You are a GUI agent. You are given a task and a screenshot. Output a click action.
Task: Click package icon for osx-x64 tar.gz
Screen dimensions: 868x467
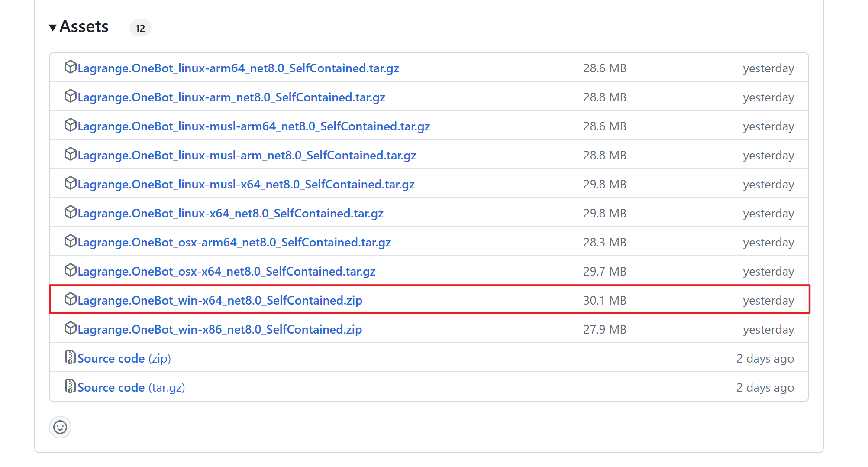[x=70, y=270]
